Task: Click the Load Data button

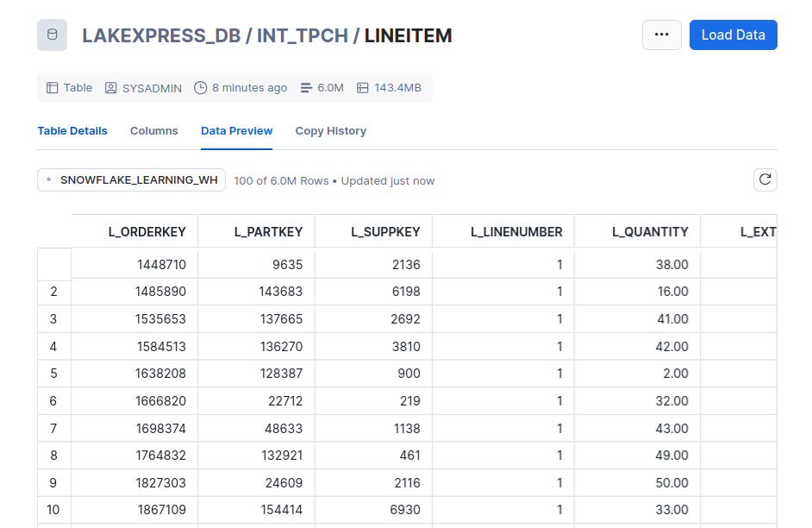Action: coord(733,35)
